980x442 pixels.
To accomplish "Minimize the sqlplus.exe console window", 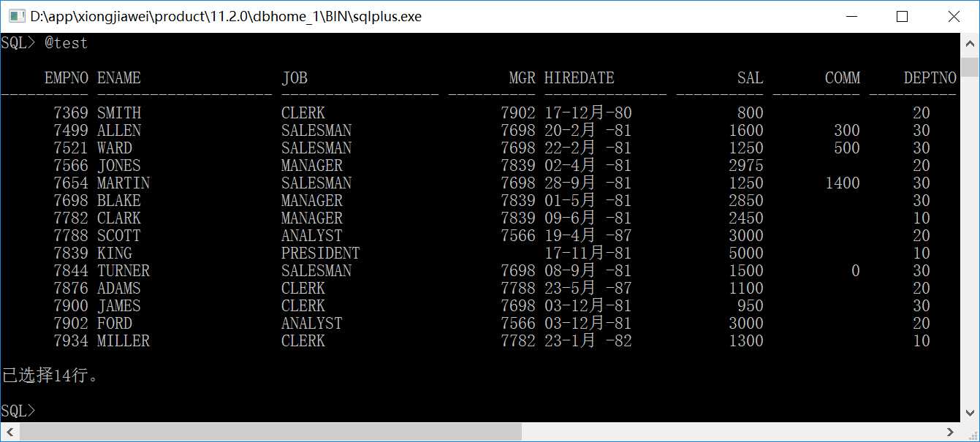I will [x=852, y=16].
